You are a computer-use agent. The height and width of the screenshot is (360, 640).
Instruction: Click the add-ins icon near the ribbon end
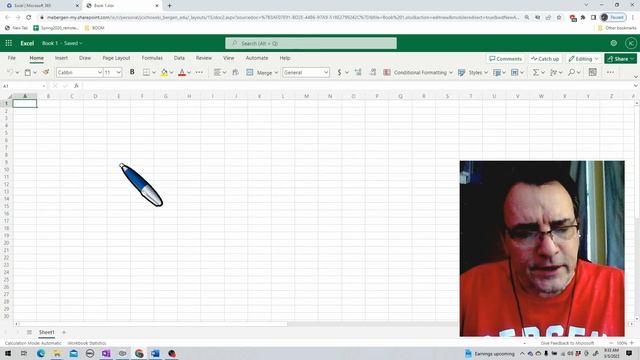pos(593,72)
